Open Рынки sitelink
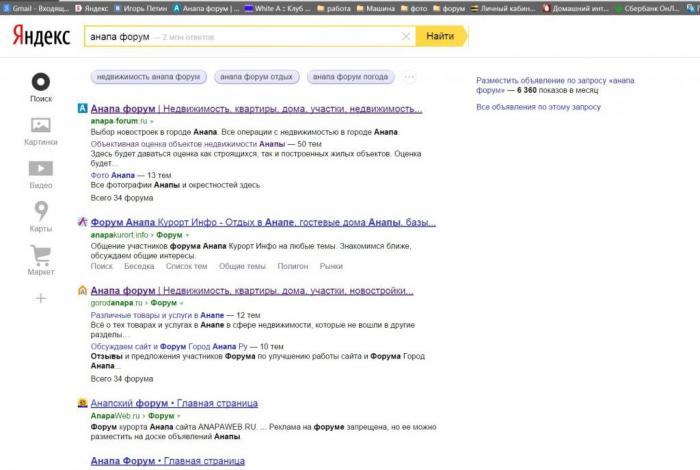This screenshot has height=470, width=700. 331,266
